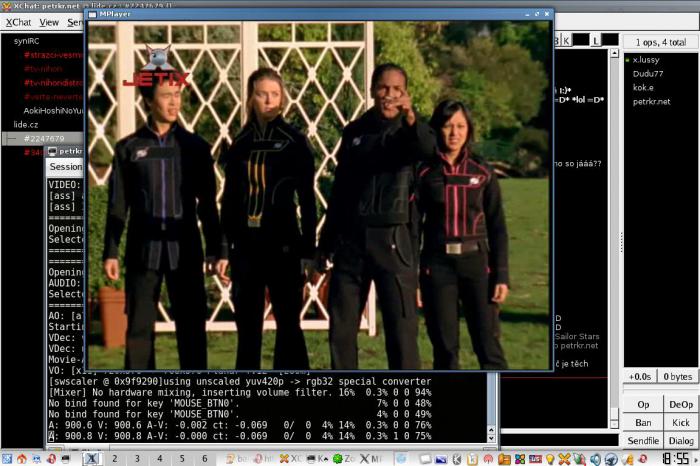700x466 pixels.
Task: Click the orange folder tray icon
Action: [504, 459]
